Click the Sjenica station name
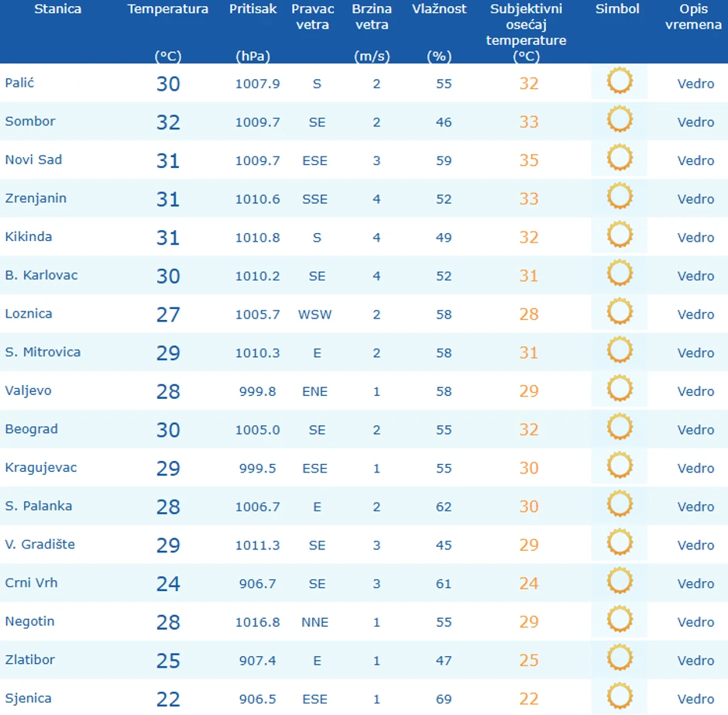Image resolution: width=728 pixels, height=715 pixels. click(29, 699)
